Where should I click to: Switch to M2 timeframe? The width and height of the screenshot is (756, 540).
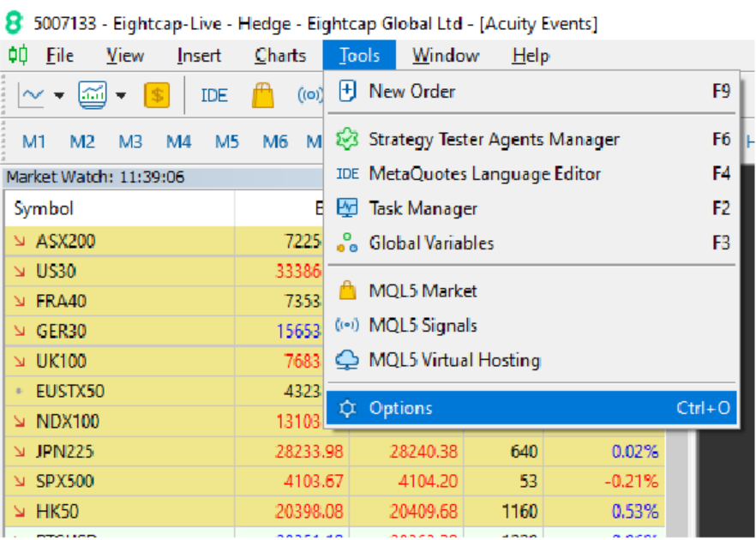pos(82,141)
